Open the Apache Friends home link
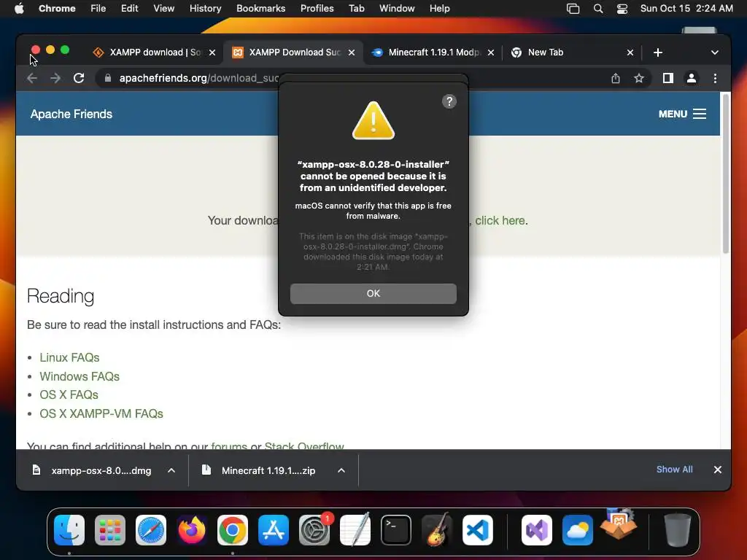 [71, 114]
